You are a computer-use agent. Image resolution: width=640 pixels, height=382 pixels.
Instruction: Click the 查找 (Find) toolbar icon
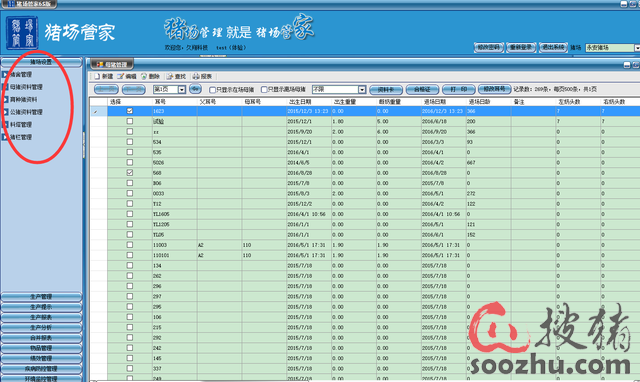click(x=170, y=76)
